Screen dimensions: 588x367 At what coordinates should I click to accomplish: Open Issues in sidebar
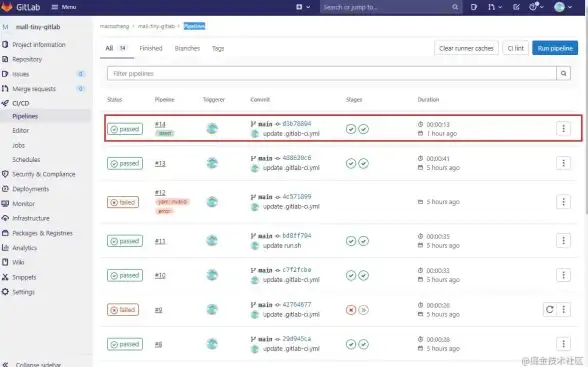(x=21, y=74)
